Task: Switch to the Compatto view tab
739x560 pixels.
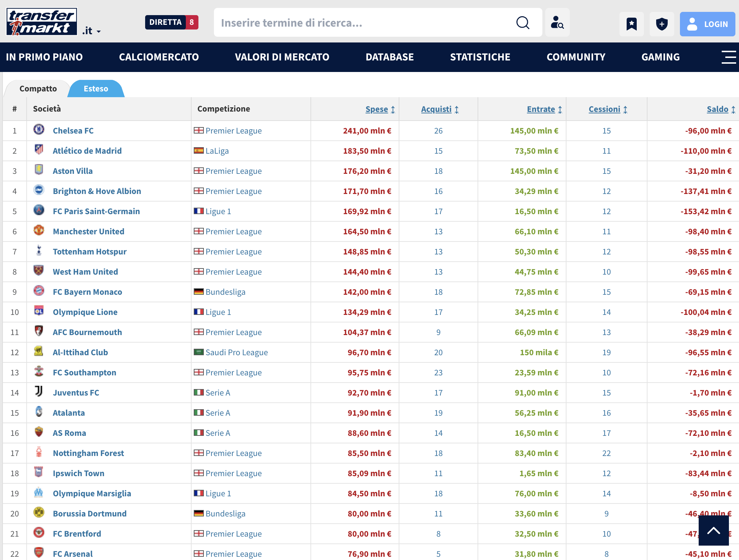Action: [38, 89]
